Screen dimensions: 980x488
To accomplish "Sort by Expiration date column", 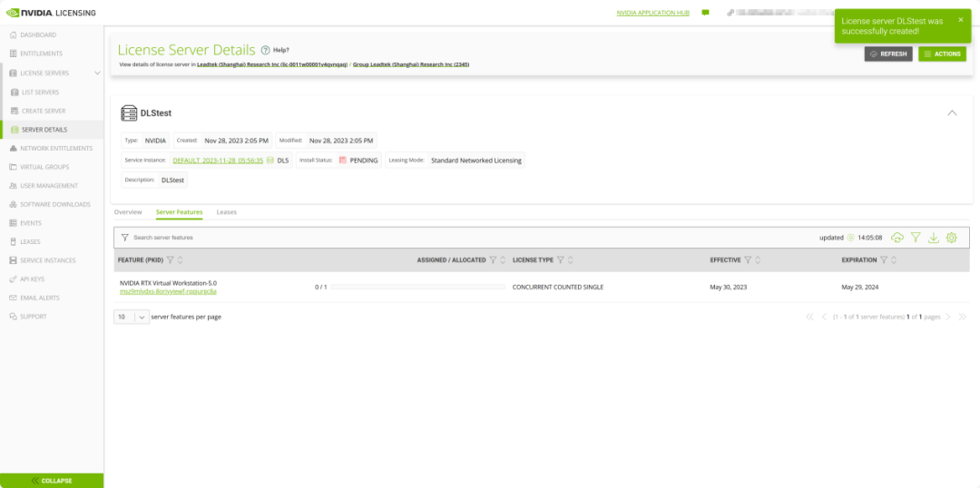I will 894,260.
